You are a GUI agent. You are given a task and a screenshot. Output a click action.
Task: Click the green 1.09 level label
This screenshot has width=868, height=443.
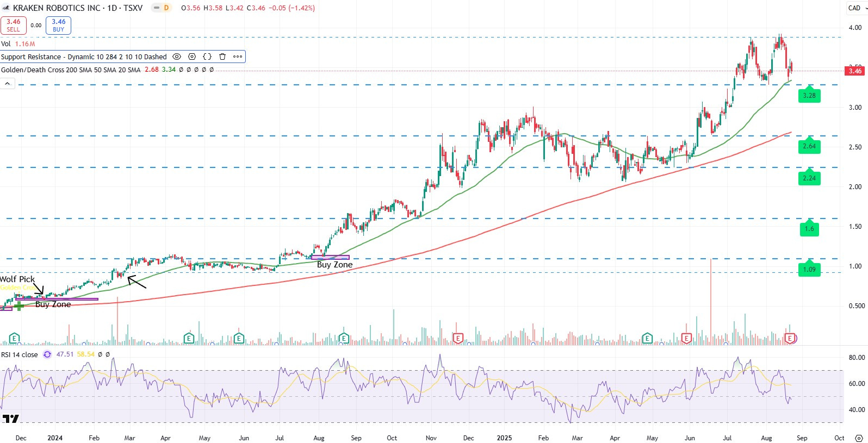(809, 270)
